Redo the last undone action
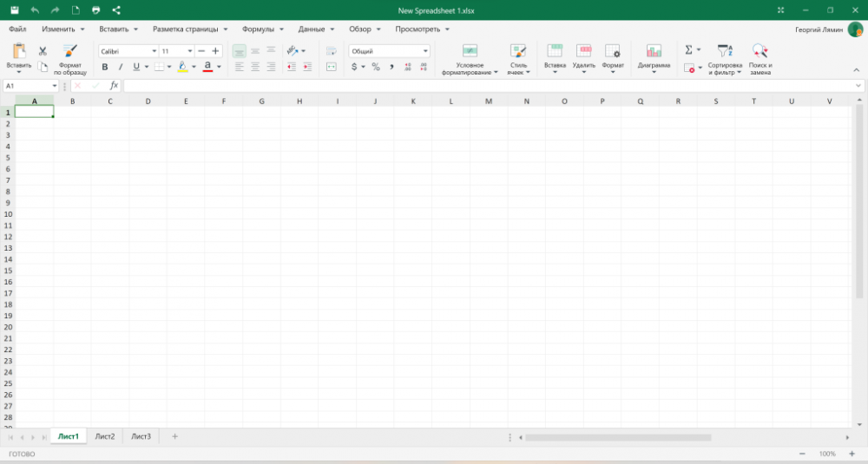 pyautogui.click(x=55, y=10)
